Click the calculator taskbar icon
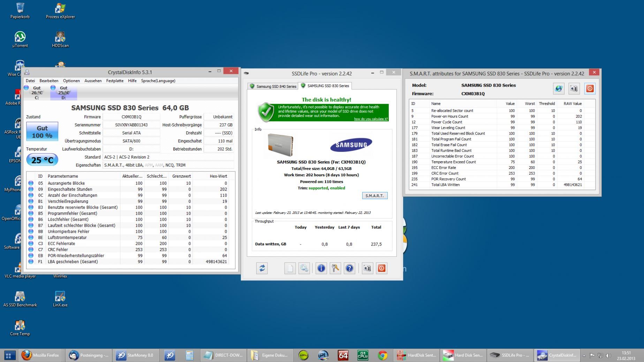The width and height of the screenshot is (644, 362). tap(189, 355)
